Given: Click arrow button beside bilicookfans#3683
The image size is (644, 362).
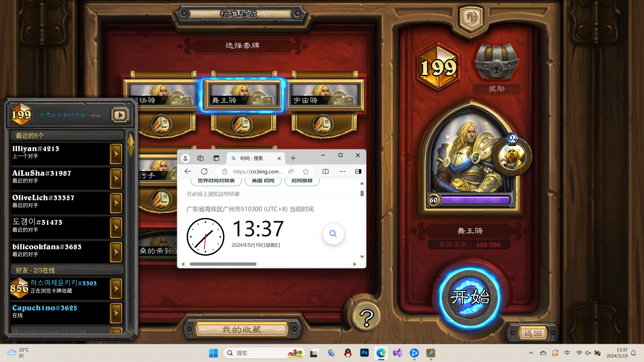Looking at the screenshot, I should 116,252.
